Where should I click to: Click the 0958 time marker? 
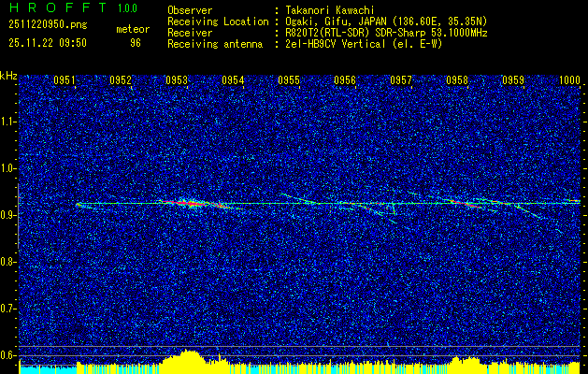pos(457,80)
